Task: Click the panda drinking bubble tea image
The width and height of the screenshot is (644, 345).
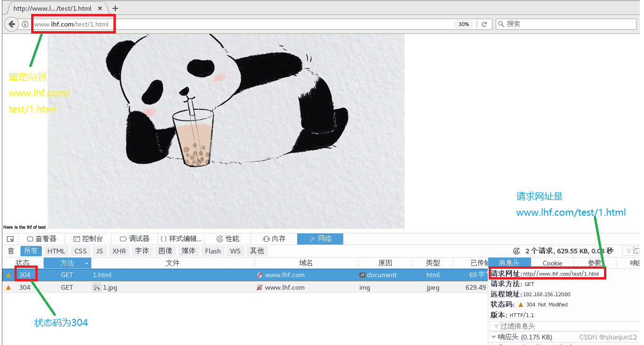Action: pyautogui.click(x=226, y=132)
